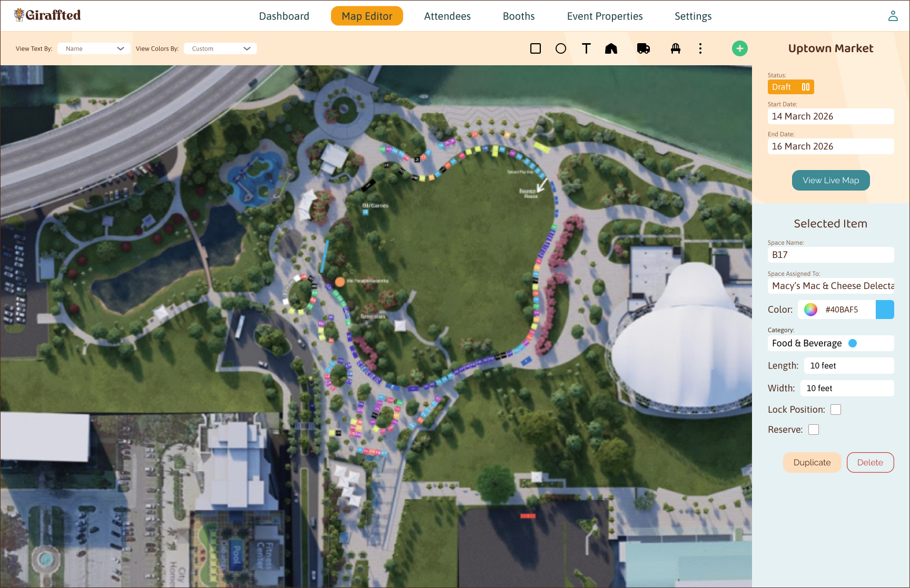This screenshot has height=588, width=910.
Task: Navigate to Event Properties
Action: pos(604,16)
